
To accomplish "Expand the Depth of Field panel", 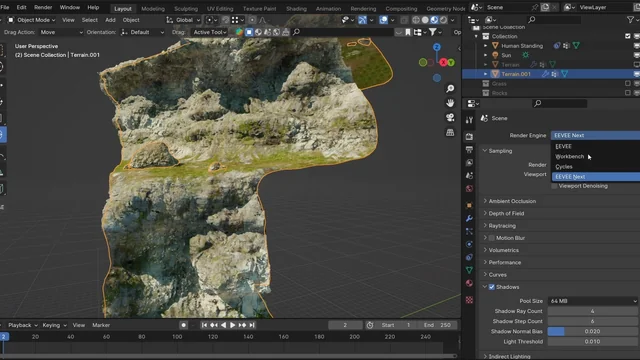I will click(506, 213).
